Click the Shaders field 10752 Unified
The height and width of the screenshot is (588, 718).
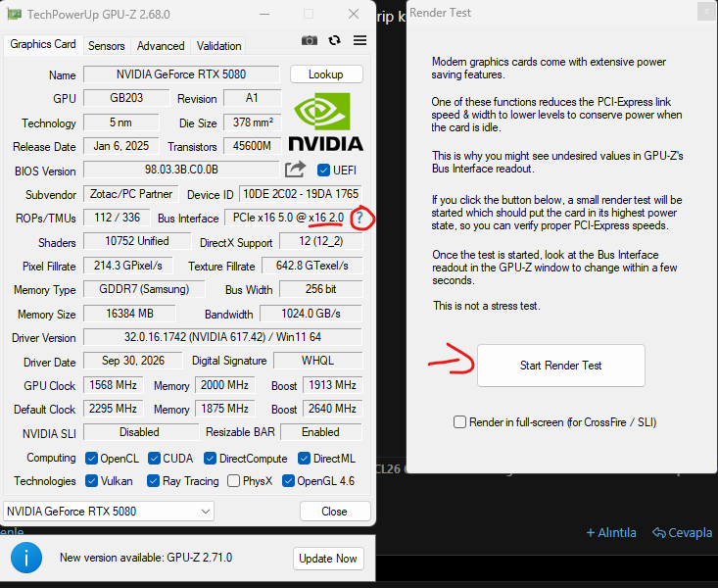click(x=137, y=241)
